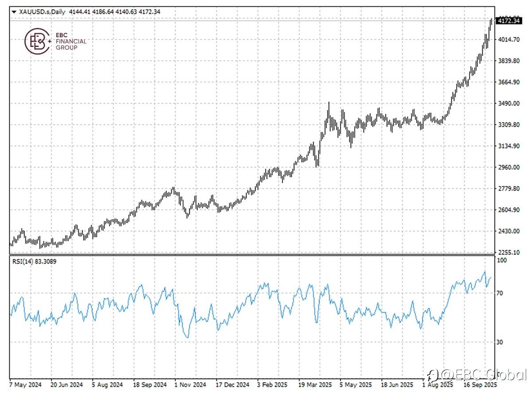Click the open price value 4144.41
The image size is (532, 397).
[79, 11]
